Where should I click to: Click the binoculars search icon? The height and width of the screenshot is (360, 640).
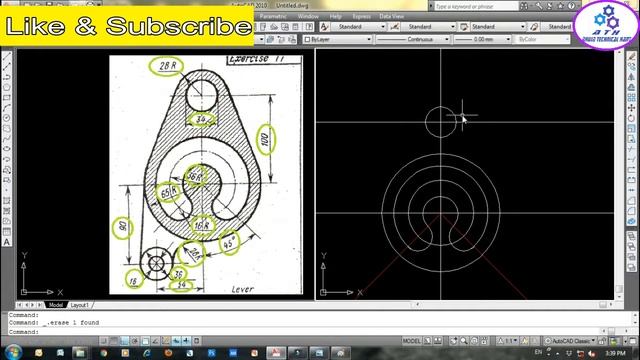tap(524, 6)
